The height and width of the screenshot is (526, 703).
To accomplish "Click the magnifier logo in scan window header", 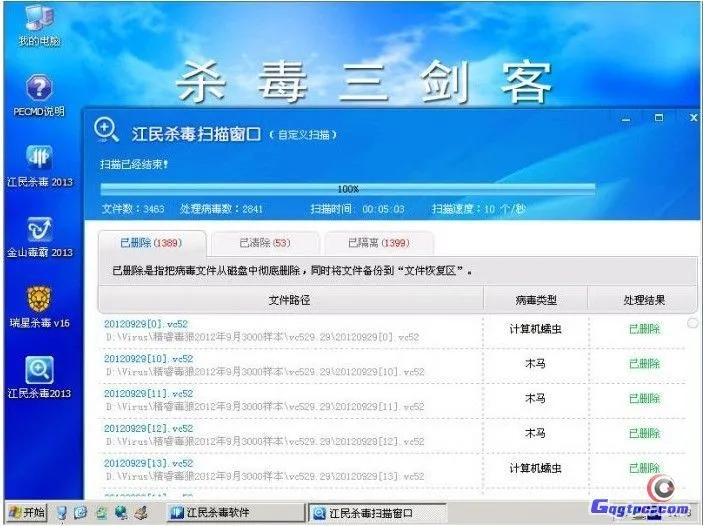I will 106,130.
